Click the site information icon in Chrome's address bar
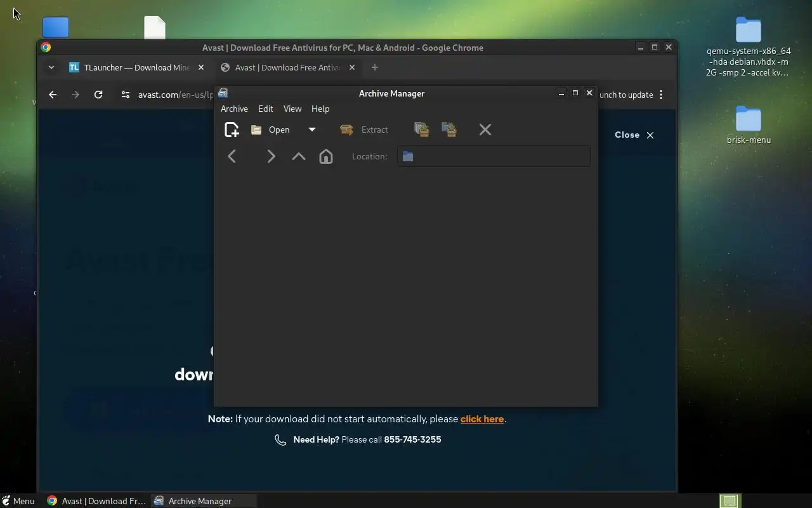The width and height of the screenshot is (812, 508). tap(126, 95)
